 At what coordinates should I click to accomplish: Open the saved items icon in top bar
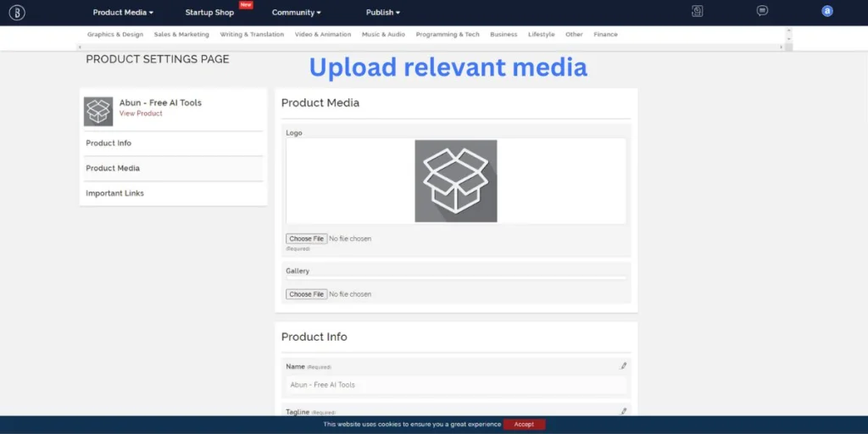(698, 11)
